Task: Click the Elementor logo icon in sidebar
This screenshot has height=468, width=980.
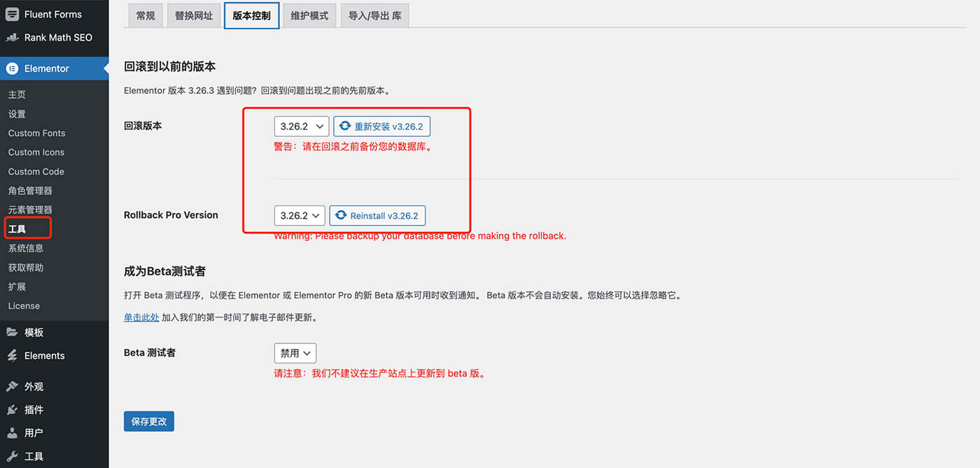Action: (12, 69)
